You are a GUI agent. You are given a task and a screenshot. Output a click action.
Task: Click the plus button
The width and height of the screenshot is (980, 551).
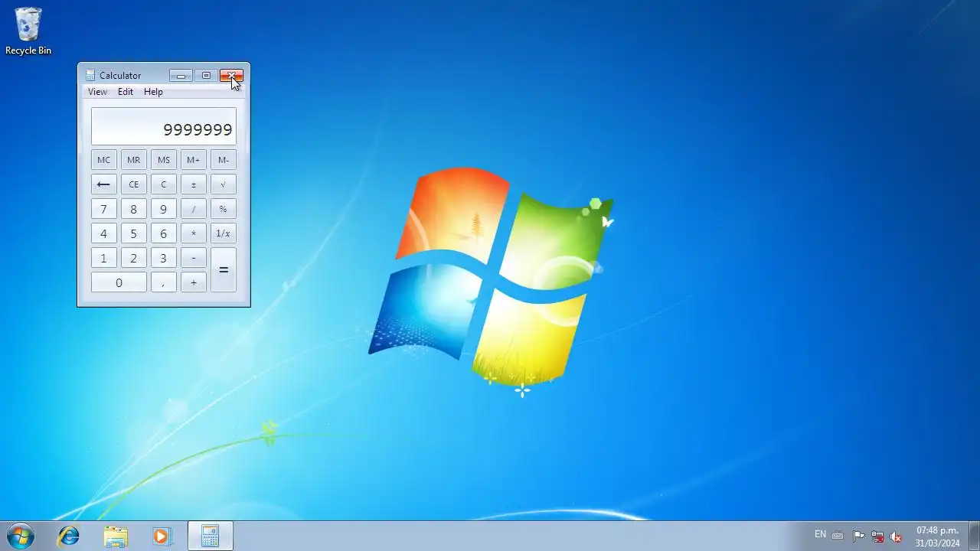[x=194, y=282]
